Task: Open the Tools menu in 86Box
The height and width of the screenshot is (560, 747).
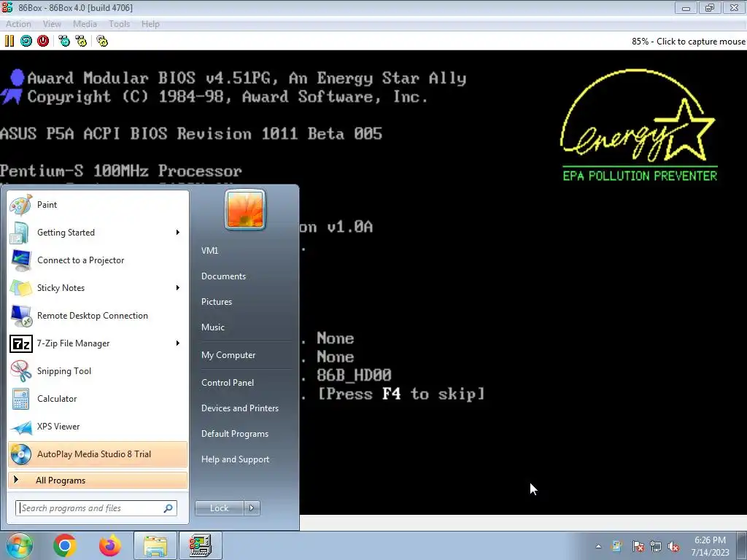Action: point(119,24)
